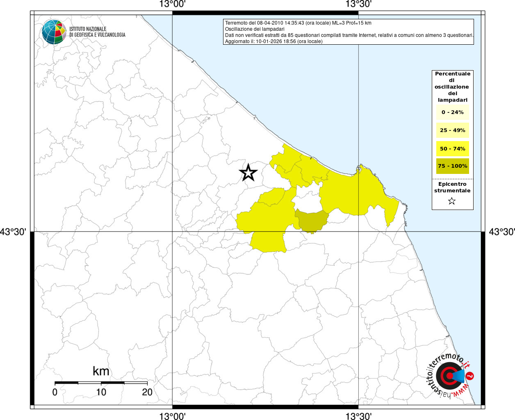
Task: Select the 75 - 100% legend swatch
Action: pyautogui.click(x=452, y=166)
